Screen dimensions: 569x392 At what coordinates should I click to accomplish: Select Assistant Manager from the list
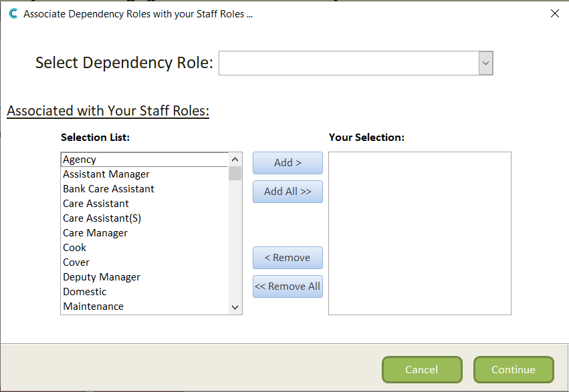[106, 174]
